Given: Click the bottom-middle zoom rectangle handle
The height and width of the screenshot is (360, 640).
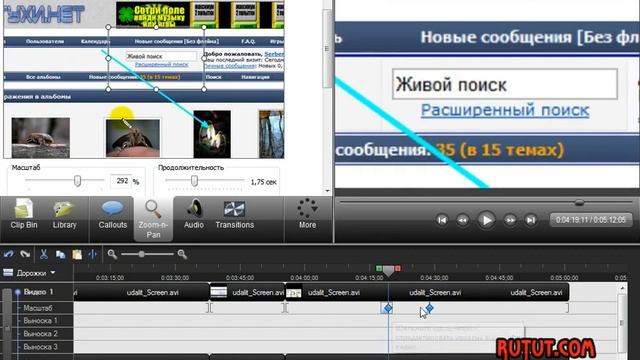Looking at the screenshot, I should [x=156, y=89].
